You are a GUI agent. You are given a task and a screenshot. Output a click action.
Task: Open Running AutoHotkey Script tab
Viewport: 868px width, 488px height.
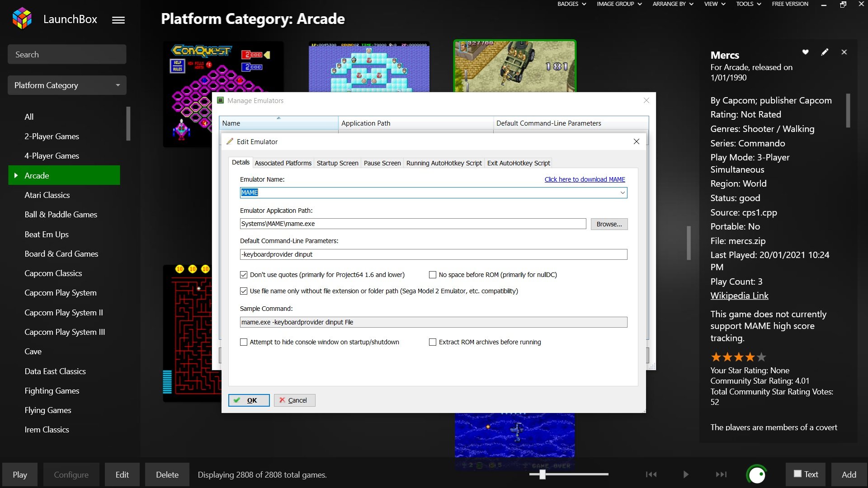click(x=444, y=163)
